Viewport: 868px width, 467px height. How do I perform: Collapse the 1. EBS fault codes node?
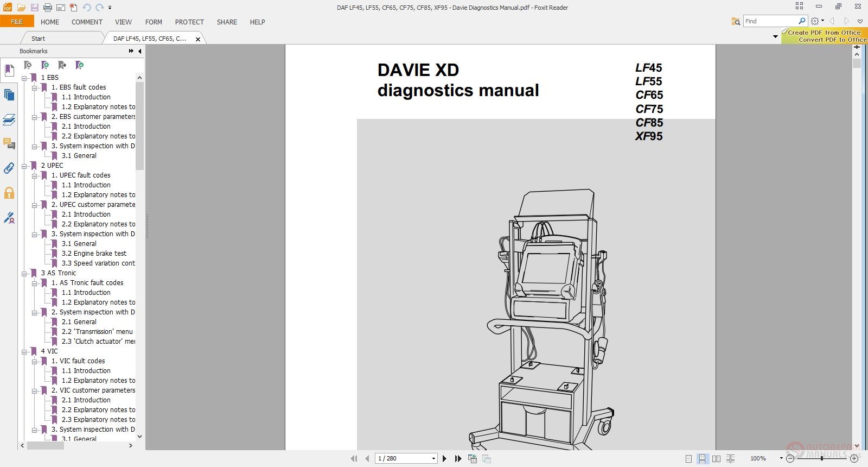pos(35,87)
